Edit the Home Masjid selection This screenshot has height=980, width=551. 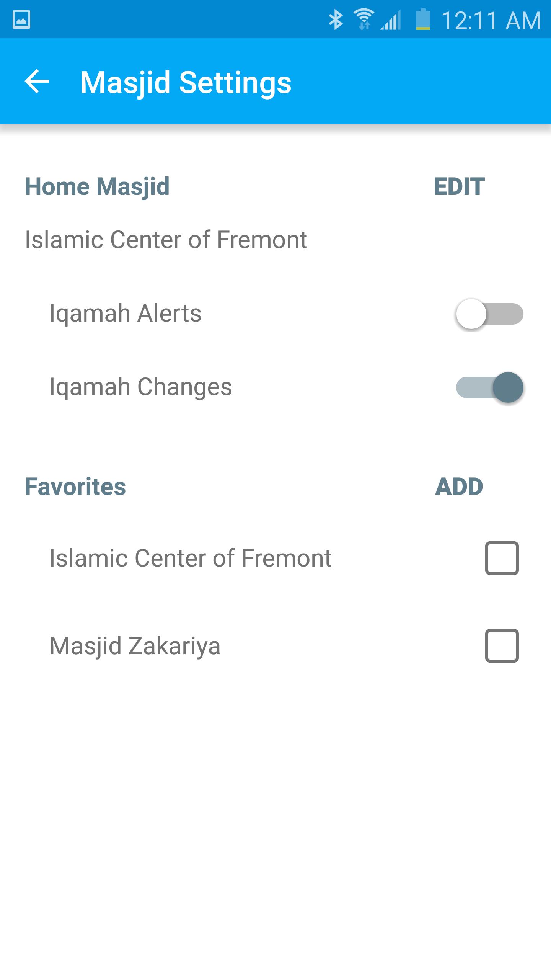459,186
